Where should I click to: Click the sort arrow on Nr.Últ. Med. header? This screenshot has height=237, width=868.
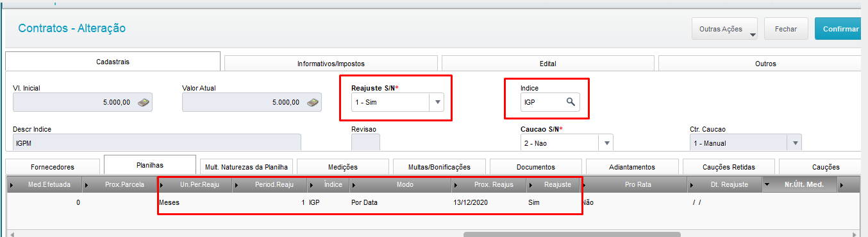768,184
